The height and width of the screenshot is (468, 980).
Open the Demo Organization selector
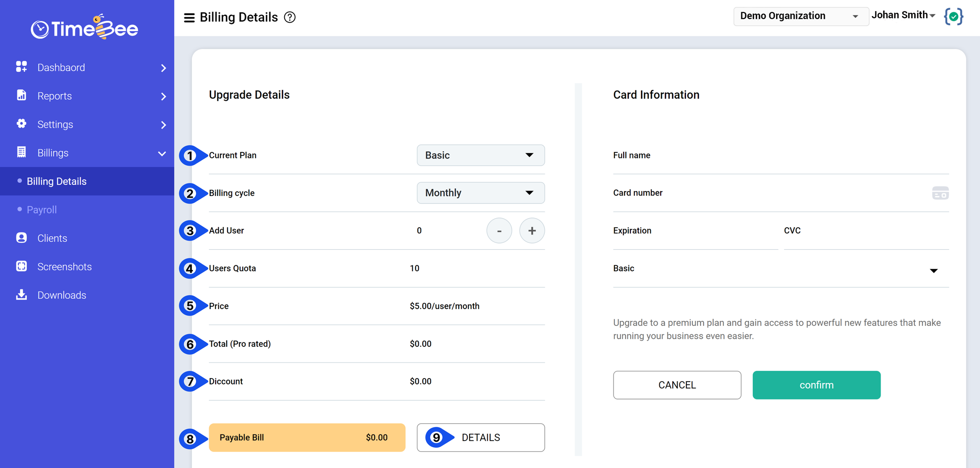[800, 16]
